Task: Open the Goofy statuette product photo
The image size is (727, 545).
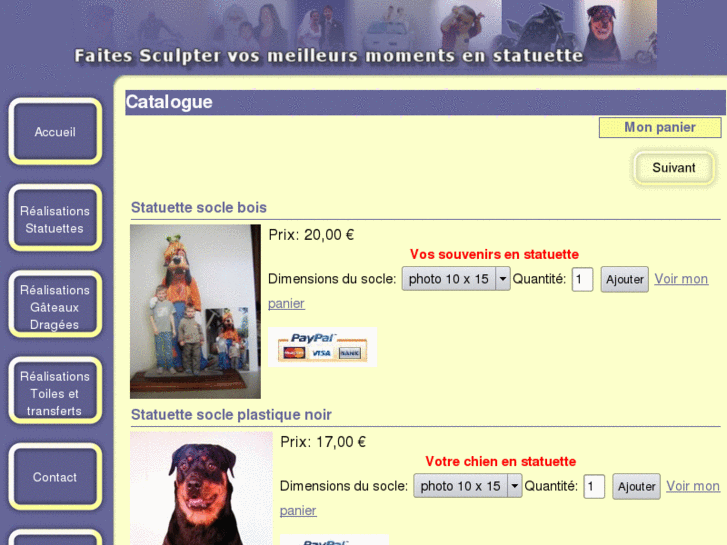Action: coord(195,311)
